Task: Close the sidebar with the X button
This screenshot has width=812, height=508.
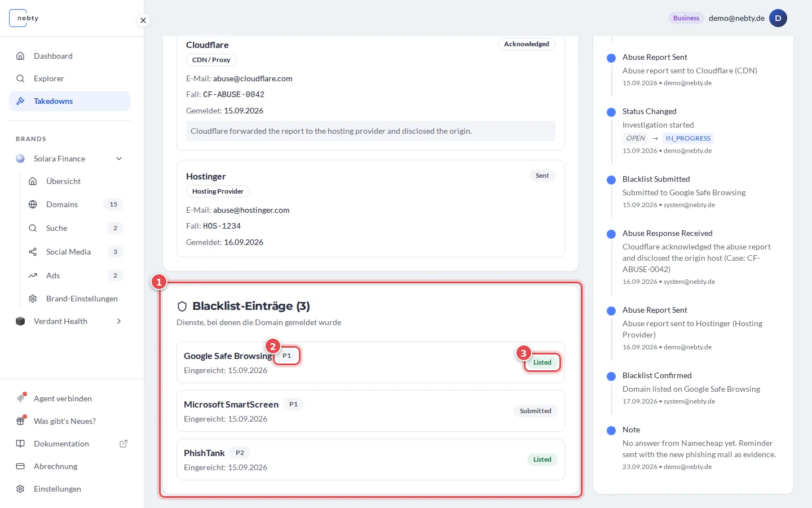Action: pyautogui.click(x=143, y=20)
